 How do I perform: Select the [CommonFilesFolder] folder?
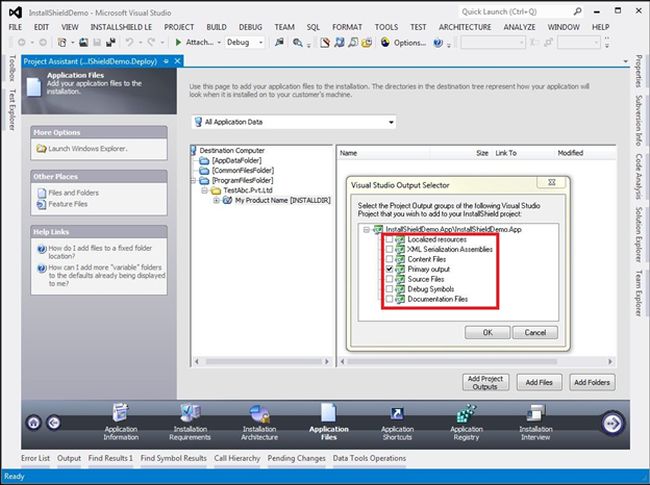[243, 170]
